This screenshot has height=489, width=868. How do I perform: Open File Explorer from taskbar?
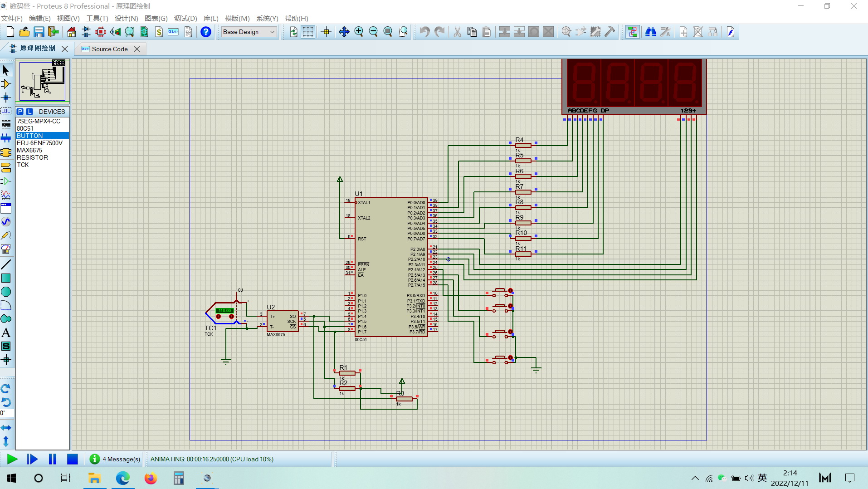[94, 478]
